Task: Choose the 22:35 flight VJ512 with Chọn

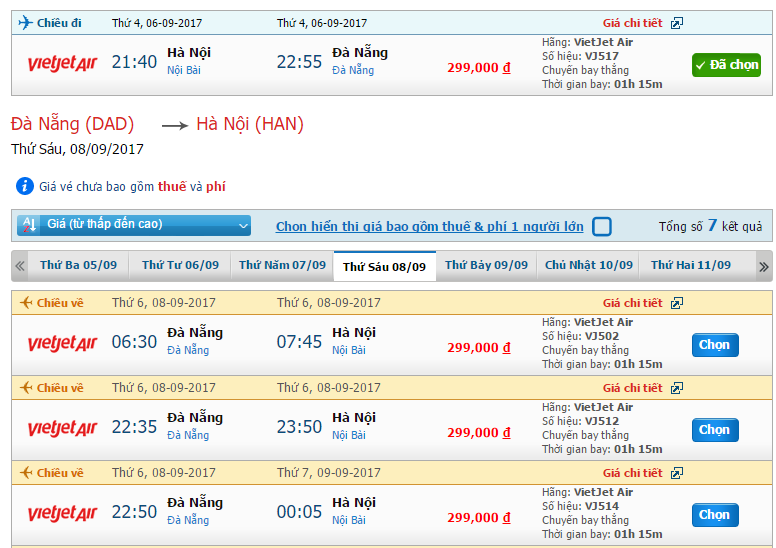Action: (715, 430)
